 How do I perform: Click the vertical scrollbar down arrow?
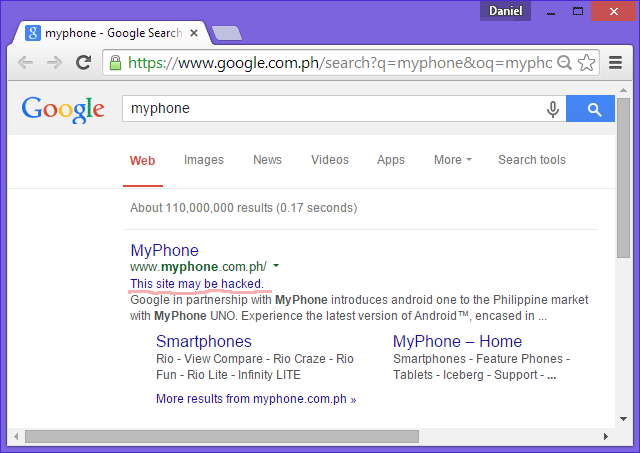click(x=623, y=419)
